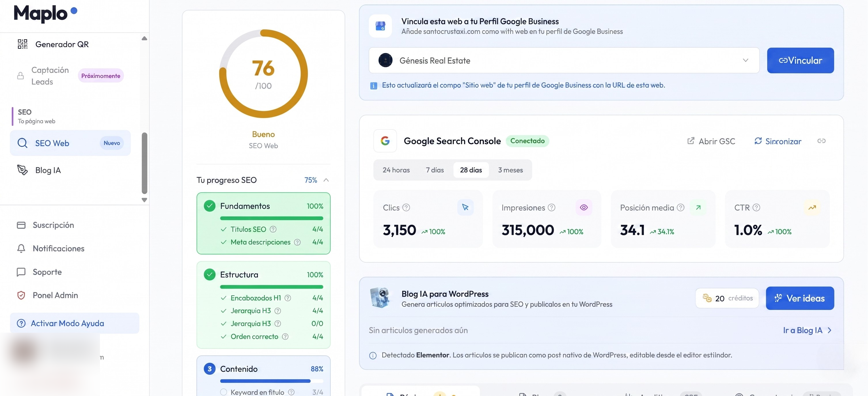Viewport: 868px width, 396px height.
Task: Click Sincronizar to sync Search Console
Action: click(x=778, y=141)
